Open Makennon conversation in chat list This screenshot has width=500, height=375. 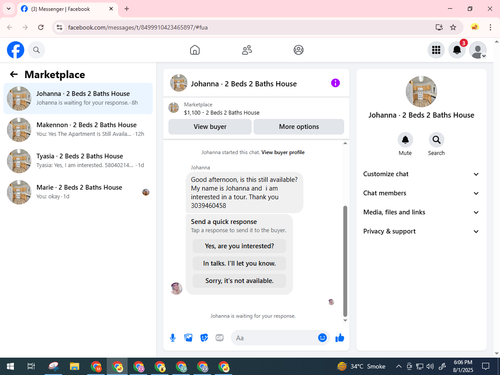78,129
